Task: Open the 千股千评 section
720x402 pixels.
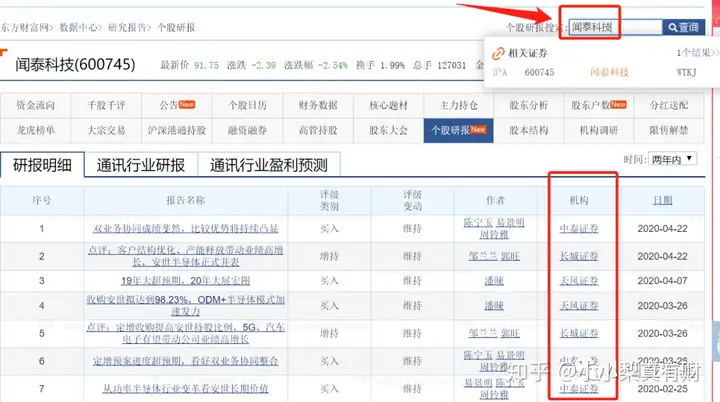Action: [106, 105]
